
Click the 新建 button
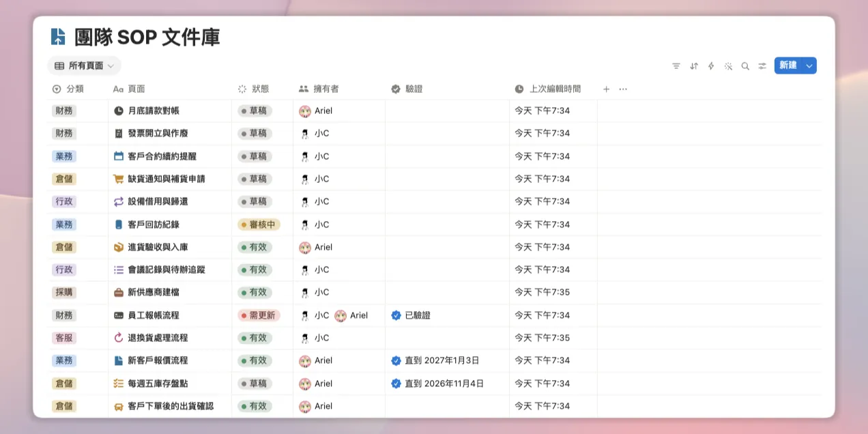point(788,66)
